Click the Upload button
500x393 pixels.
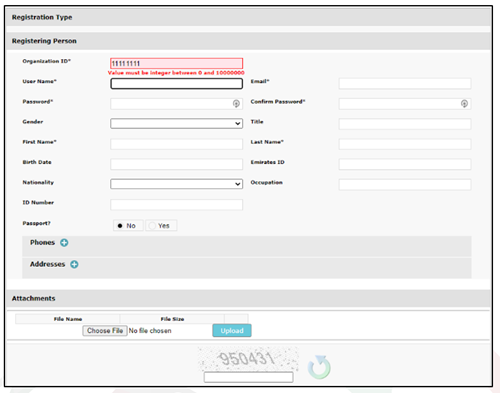point(232,331)
